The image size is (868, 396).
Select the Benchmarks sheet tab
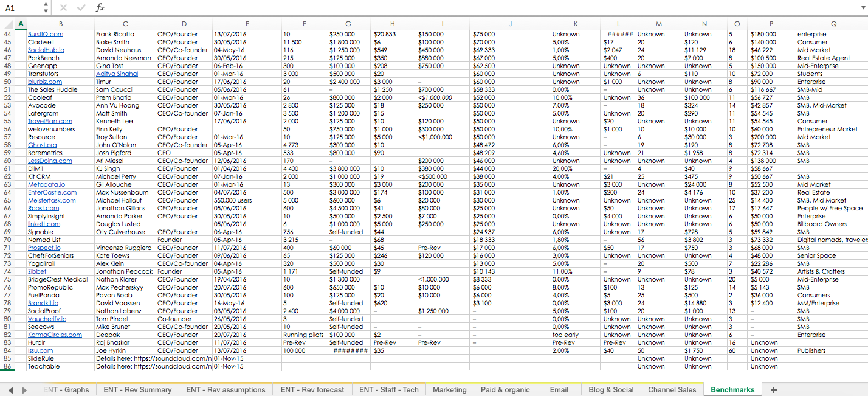click(732, 390)
